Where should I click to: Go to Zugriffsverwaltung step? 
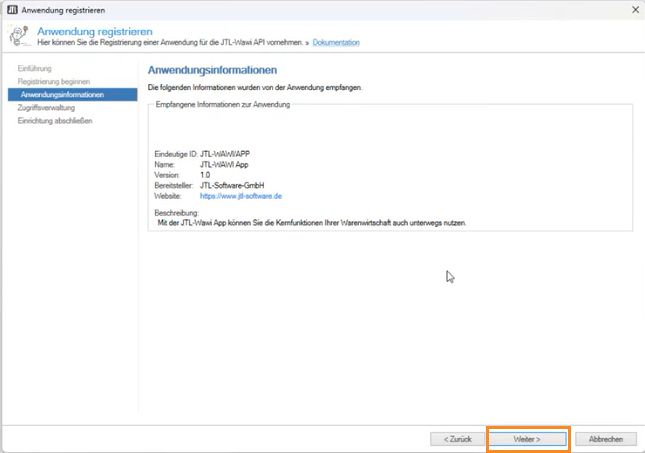(46, 107)
